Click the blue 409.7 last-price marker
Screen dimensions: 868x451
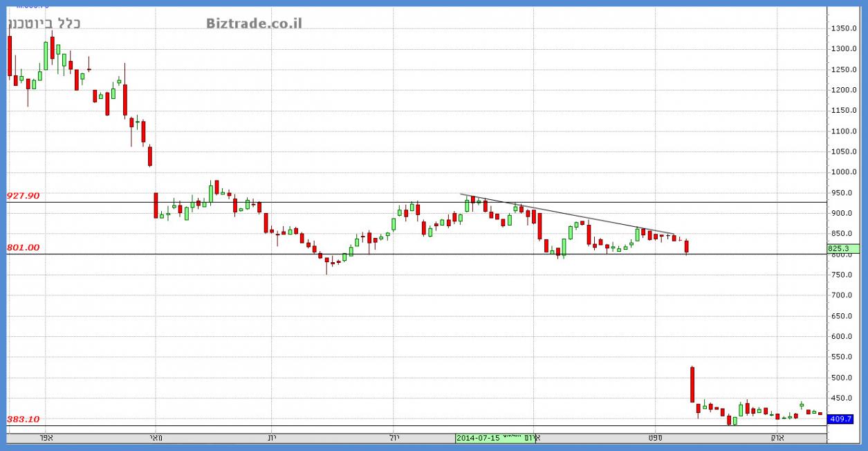pos(842,418)
